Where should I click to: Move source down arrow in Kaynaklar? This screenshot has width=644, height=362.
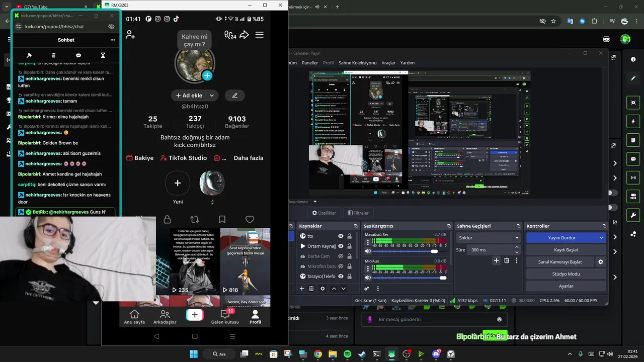(x=344, y=289)
